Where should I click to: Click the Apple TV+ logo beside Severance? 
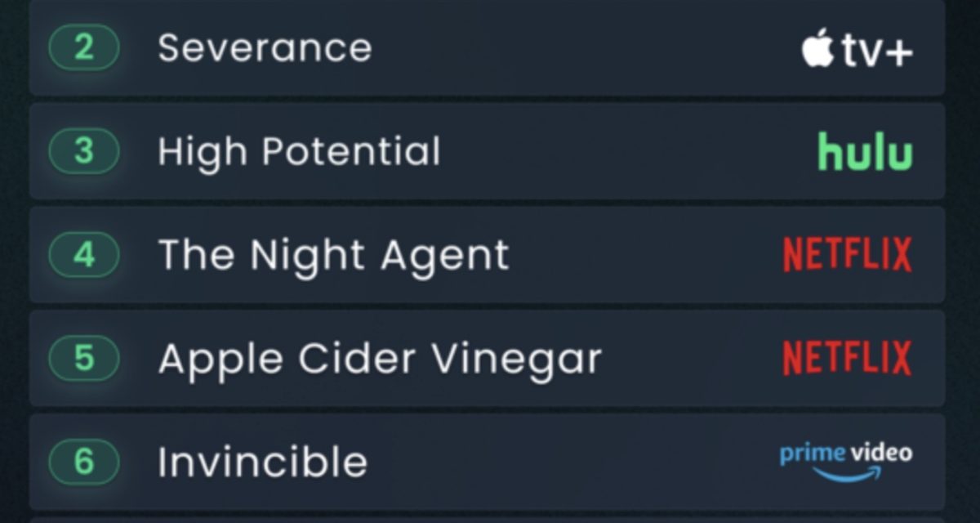point(857,50)
